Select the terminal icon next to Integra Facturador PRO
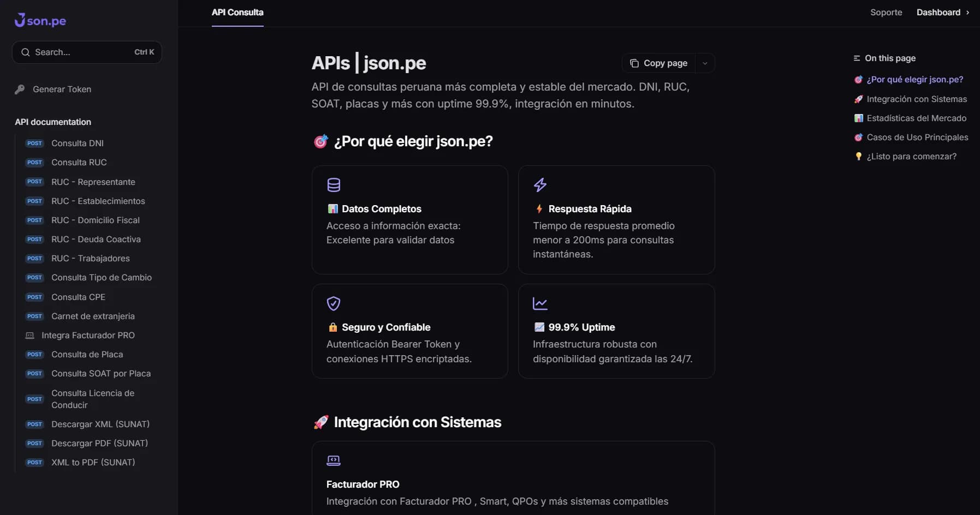980x515 pixels. [x=29, y=335]
